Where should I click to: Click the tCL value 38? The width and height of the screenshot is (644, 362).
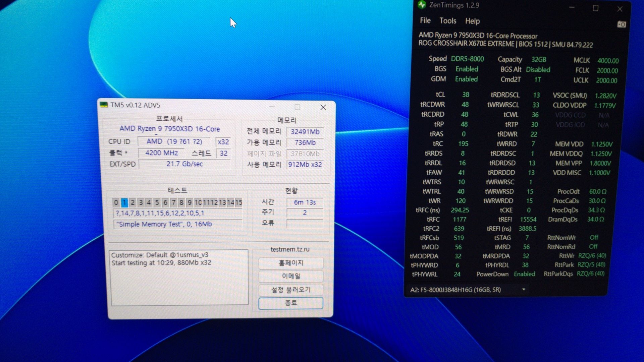click(466, 95)
